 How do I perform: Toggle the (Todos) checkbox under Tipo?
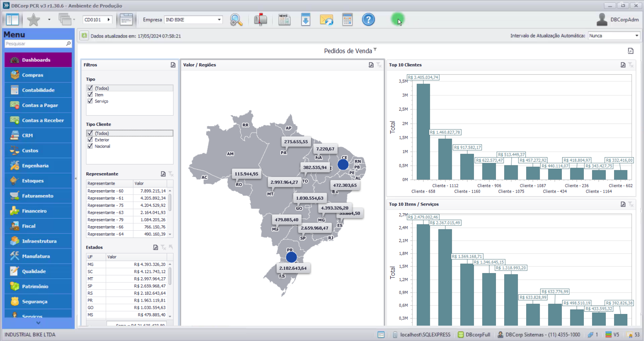point(90,88)
